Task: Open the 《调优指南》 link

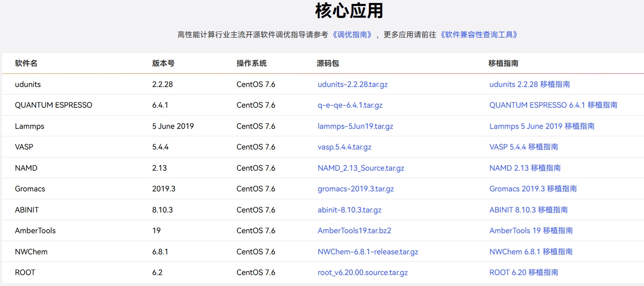Action: coord(352,35)
